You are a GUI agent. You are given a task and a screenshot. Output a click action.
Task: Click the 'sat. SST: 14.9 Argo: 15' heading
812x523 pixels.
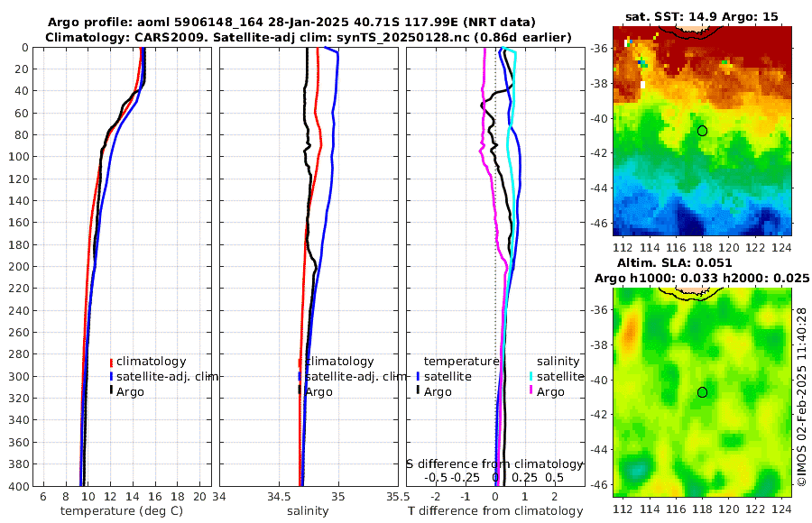tap(702, 16)
